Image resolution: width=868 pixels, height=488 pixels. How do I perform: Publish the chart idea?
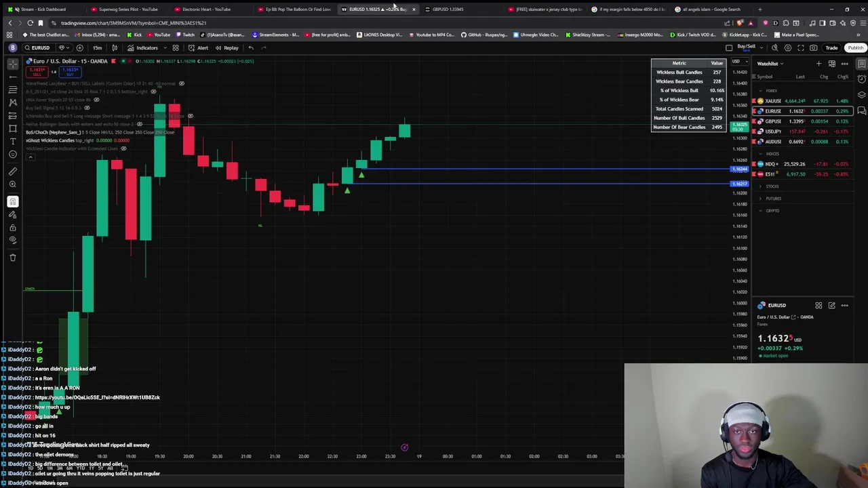pyautogui.click(x=855, y=47)
